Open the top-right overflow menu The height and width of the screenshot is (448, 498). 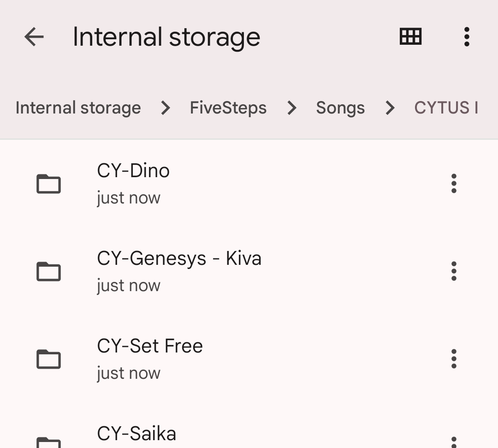[467, 37]
